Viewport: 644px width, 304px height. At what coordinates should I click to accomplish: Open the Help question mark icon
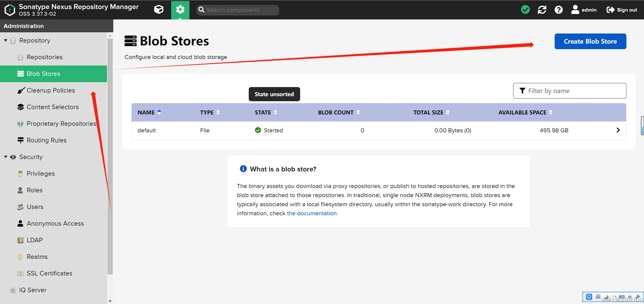pos(558,10)
